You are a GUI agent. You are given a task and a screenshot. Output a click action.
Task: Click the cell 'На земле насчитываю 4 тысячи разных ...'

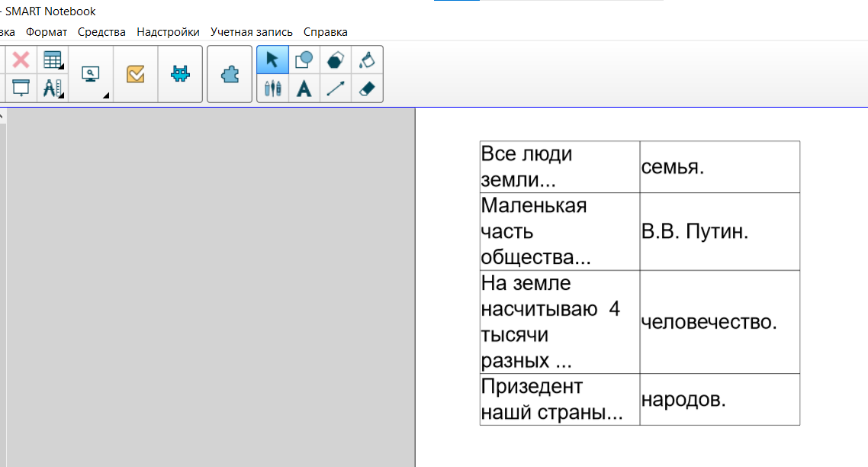(560, 322)
